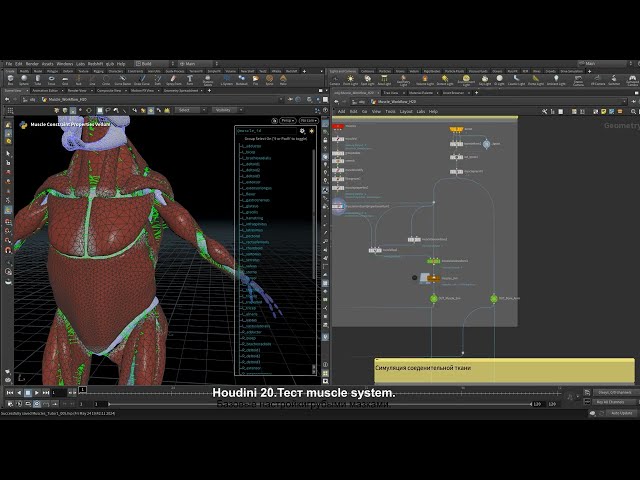Open the Render menu
This screenshot has width=640, height=480.
(32, 64)
